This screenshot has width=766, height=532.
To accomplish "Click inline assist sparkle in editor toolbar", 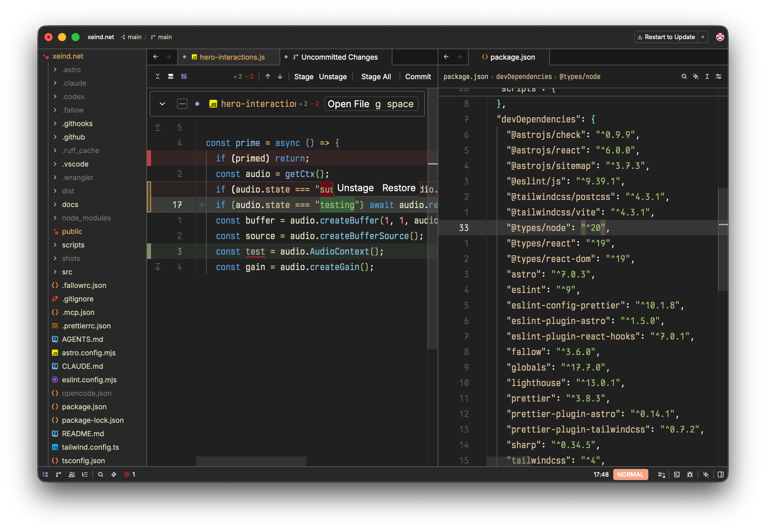I will pos(696,77).
